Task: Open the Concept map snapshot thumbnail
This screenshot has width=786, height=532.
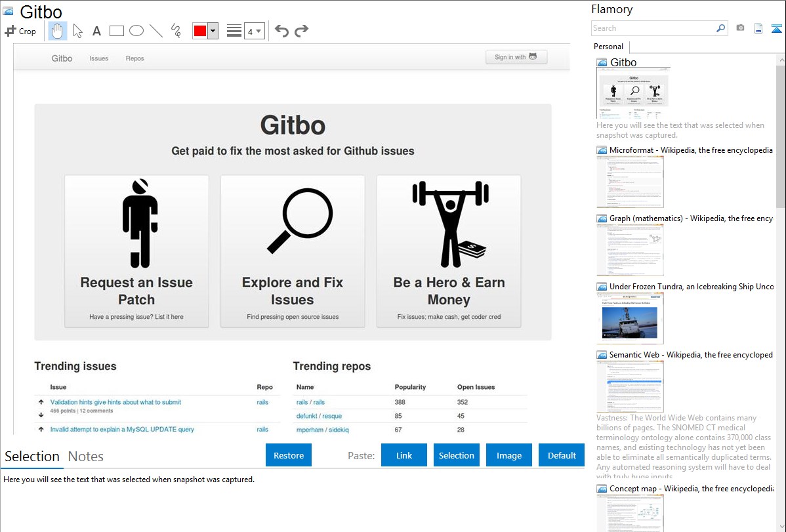Action: tap(630, 513)
